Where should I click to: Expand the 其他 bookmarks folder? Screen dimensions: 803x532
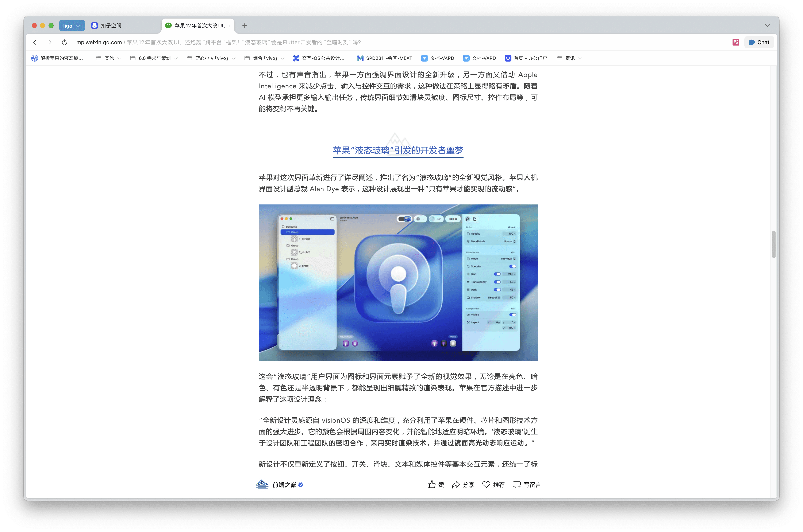coord(109,58)
